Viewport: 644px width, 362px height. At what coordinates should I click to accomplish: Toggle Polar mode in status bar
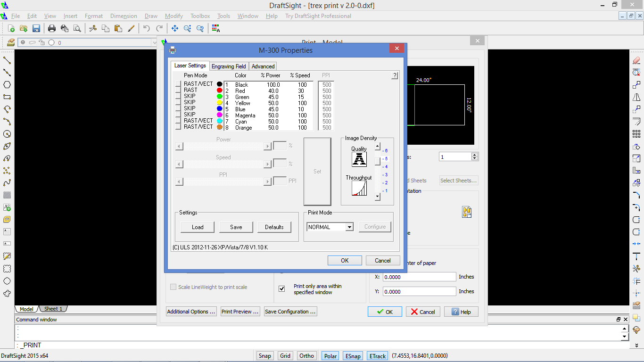tap(330, 356)
